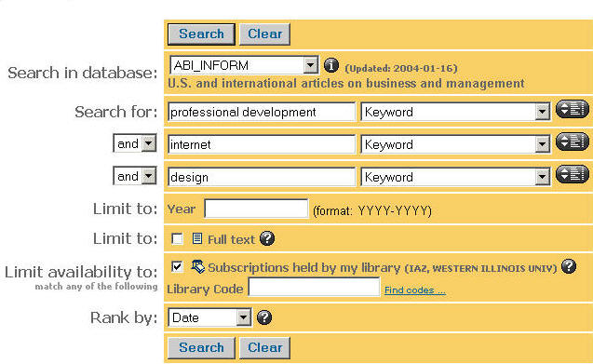
Task: Click the bottom Search button
Action: pos(201,348)
